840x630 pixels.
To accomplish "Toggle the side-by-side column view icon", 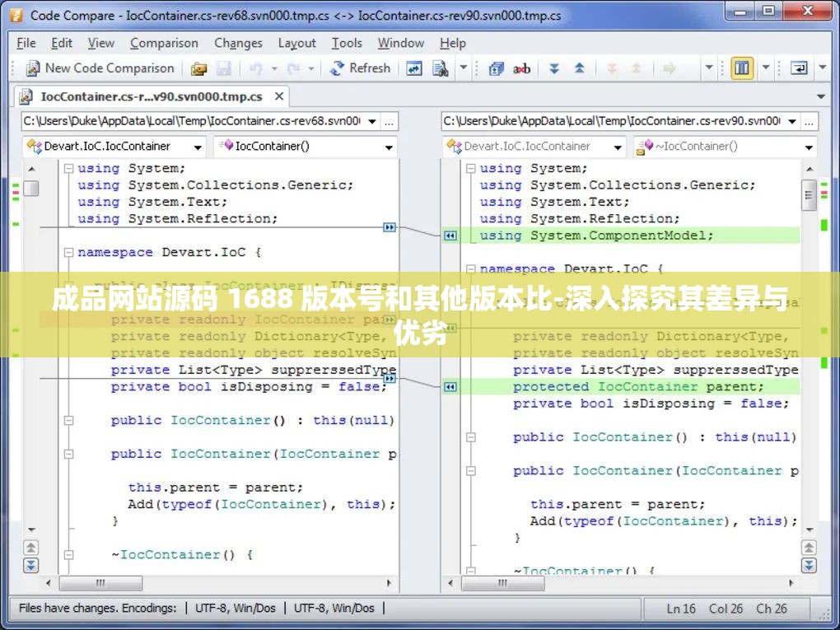I will tap(740, 68).
